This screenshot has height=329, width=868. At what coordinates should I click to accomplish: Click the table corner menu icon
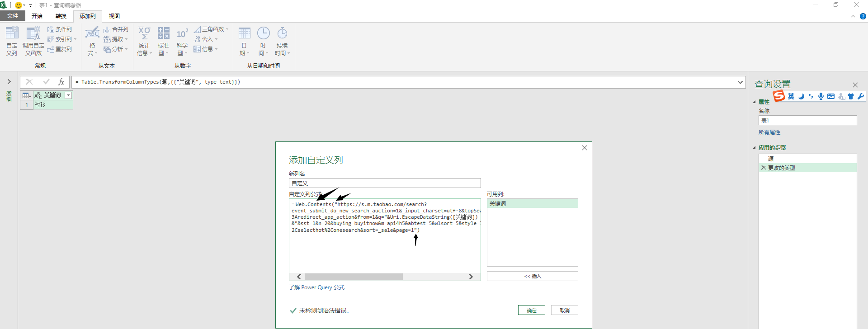[27, 95]
